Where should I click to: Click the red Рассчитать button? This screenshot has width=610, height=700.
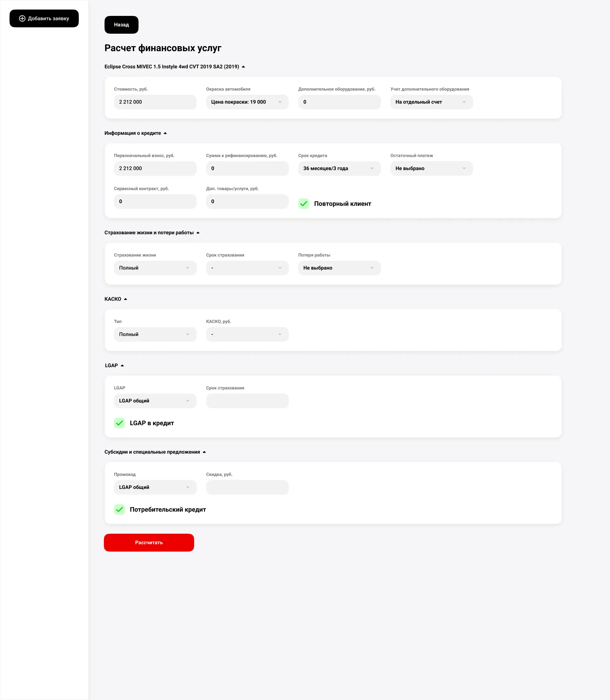point(149,543)
